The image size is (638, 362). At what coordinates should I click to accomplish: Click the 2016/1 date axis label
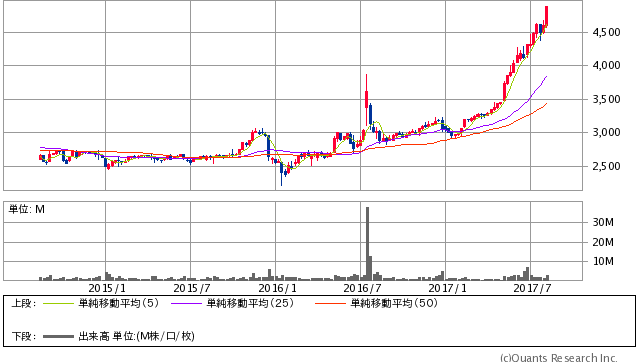coord(277,288)
